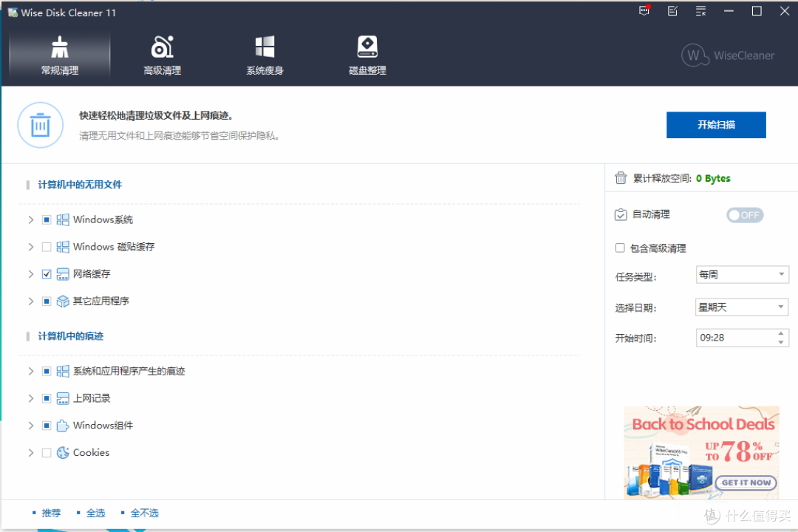
Task: Minimize the Wise Disk Cleaner window
Action: coord(729,10)
